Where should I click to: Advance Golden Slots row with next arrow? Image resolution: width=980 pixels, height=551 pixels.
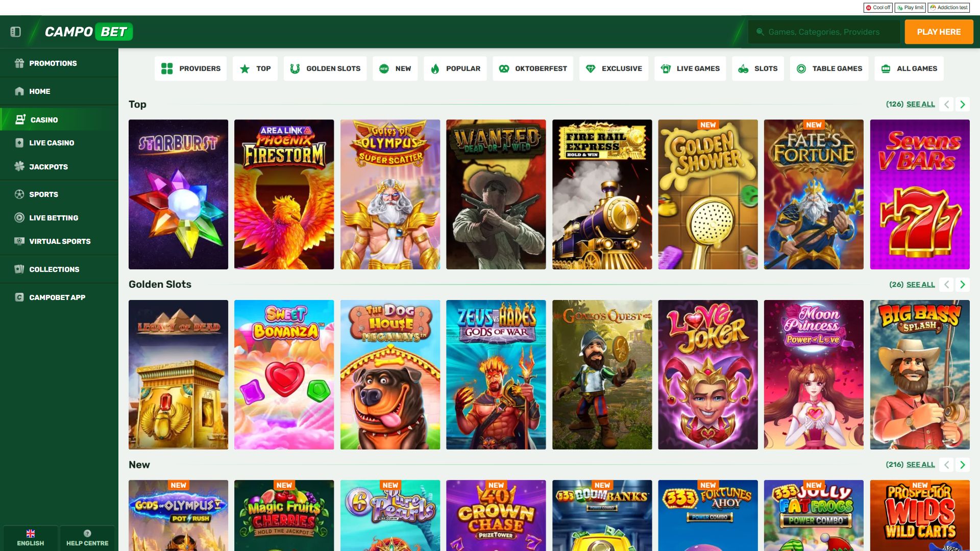click(x=963, y=285)
